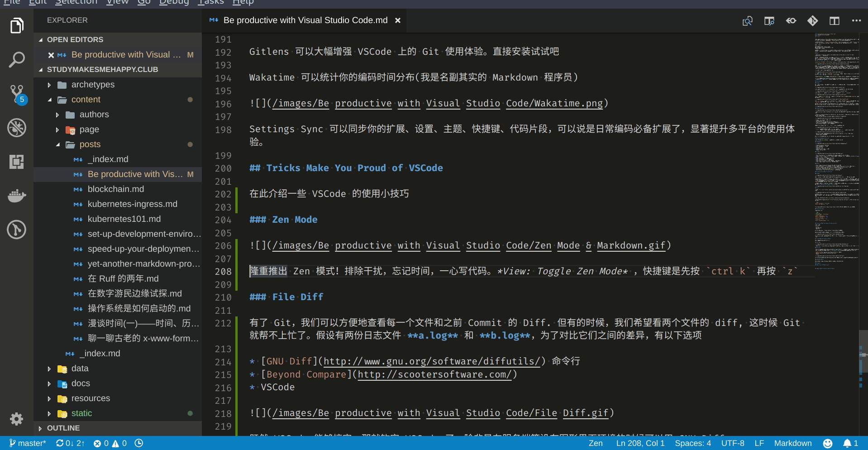This screenshot has height=450, width=868.
Task: Collapse the posts folder
Action: [118, 144]
